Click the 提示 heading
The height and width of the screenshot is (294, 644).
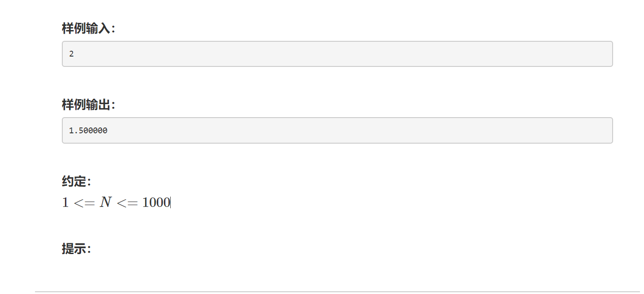(x=76, y=249)
